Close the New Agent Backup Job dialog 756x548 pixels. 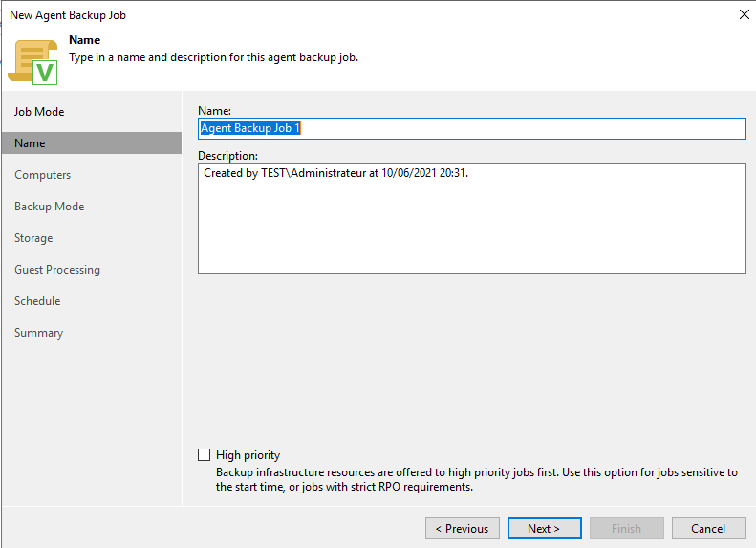click(x=744, y=14)
